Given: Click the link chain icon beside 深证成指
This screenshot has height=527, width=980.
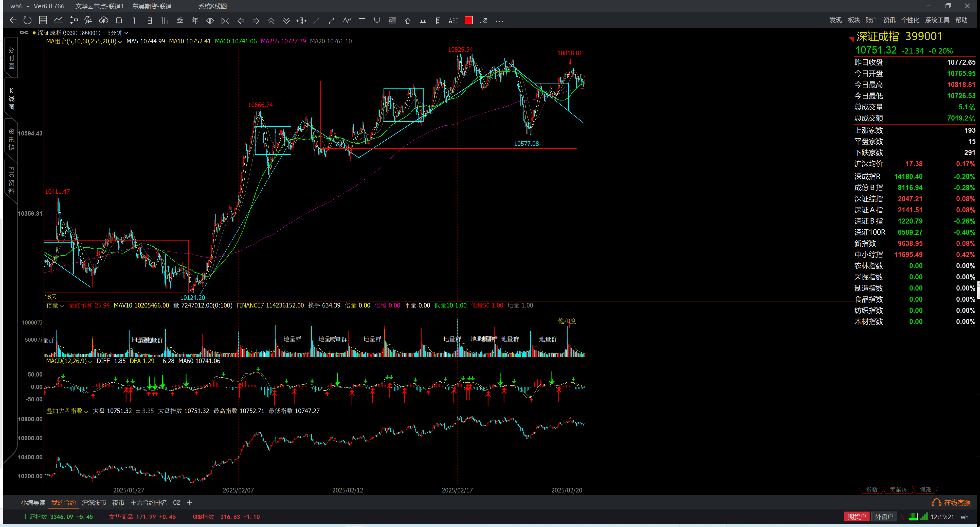Looking at the screenshot, I should [x=24, y=32].
